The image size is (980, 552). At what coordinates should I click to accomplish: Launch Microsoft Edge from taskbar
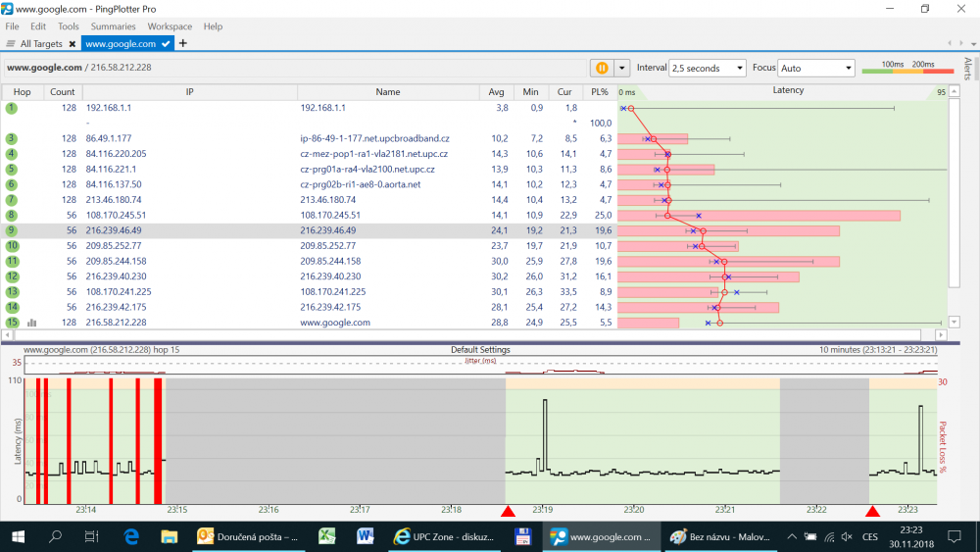130,536
